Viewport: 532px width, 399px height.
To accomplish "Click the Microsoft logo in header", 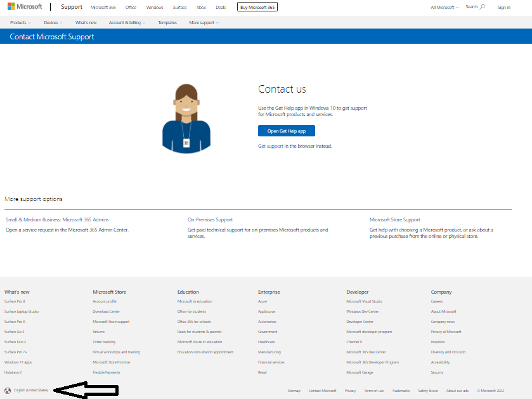I will [25, 6].
